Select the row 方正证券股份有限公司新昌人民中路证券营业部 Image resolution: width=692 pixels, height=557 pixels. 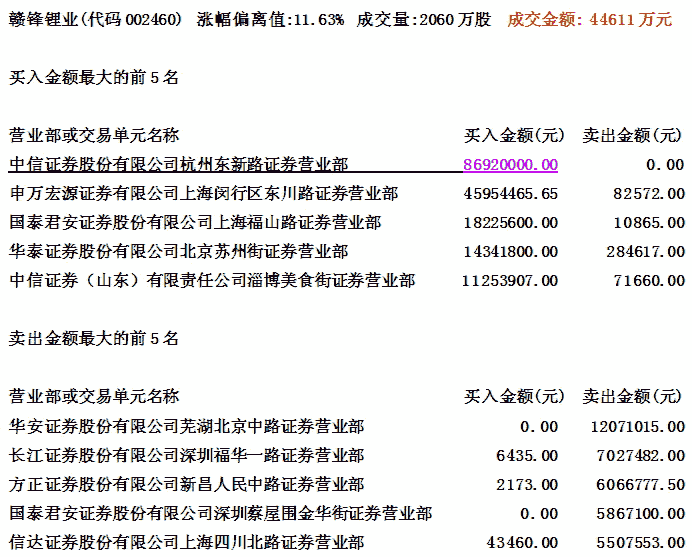coord(187,485)
